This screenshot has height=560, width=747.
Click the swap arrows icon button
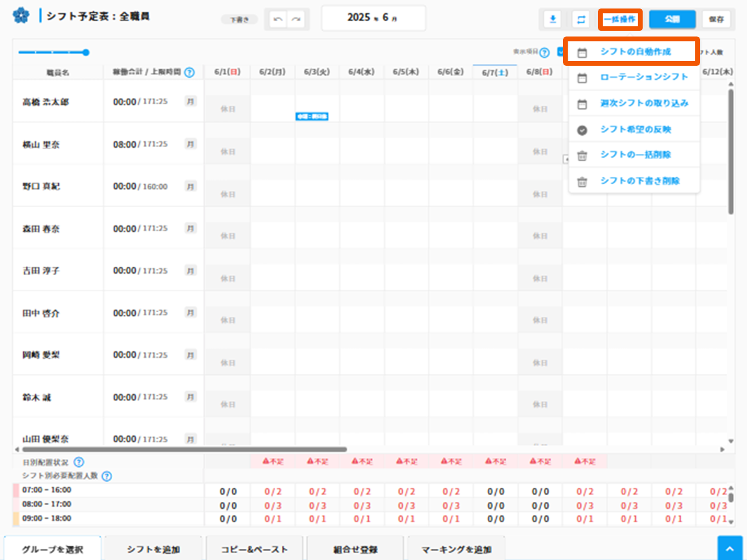pos(580,20)
